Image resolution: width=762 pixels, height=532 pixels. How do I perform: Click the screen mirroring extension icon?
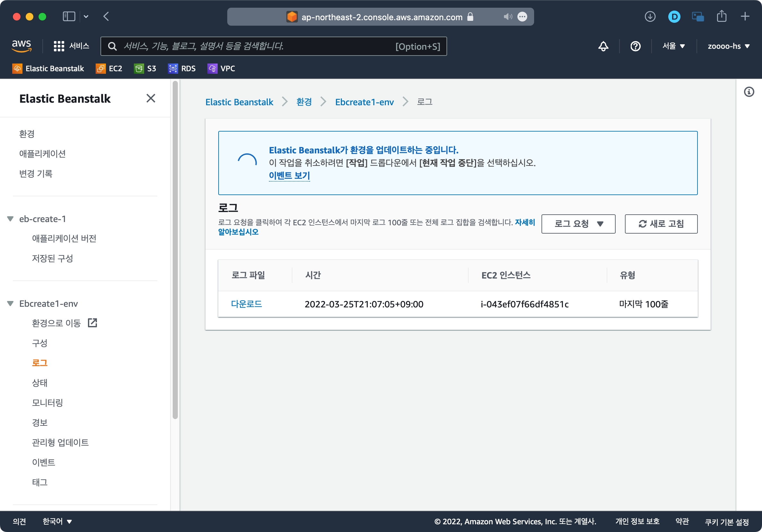697,17
